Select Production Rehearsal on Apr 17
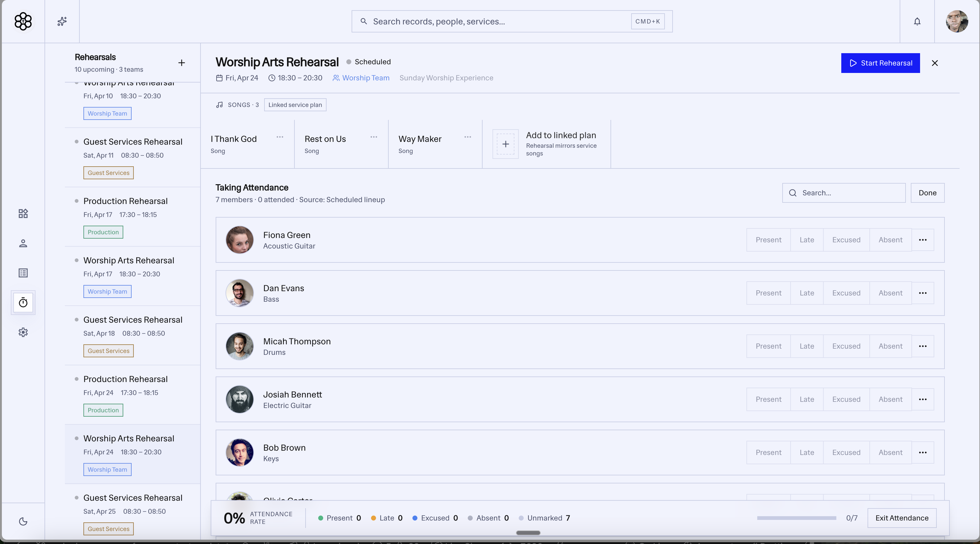The height and width of the screenshot is (544, 980). click(x=133, y=217)
